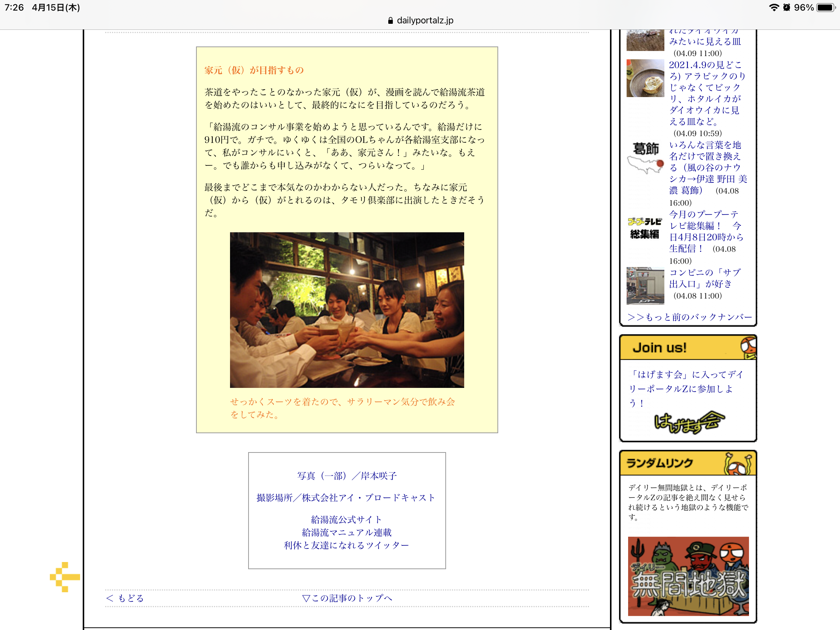Tap the dailyportalz.jp address bar
840x630 pixels.
point(420,20)
